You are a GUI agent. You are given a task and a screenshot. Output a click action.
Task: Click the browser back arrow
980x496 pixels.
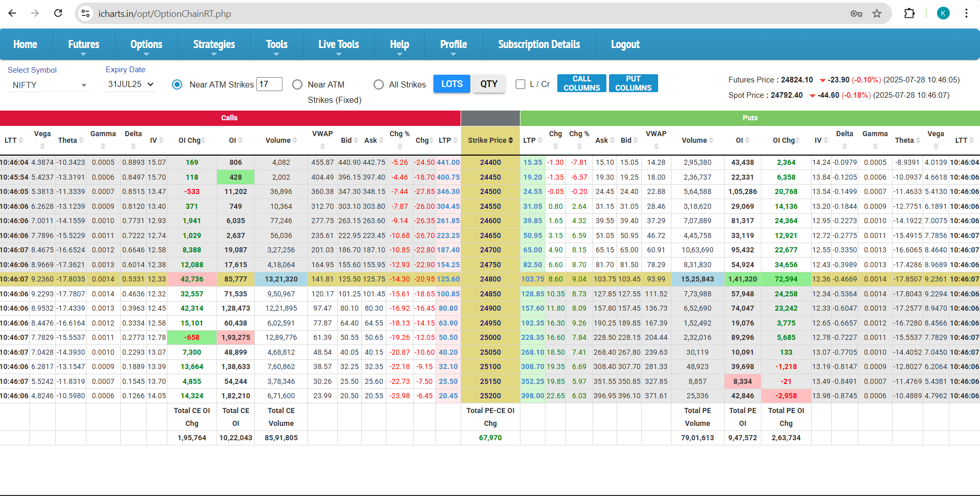point(12,13)
